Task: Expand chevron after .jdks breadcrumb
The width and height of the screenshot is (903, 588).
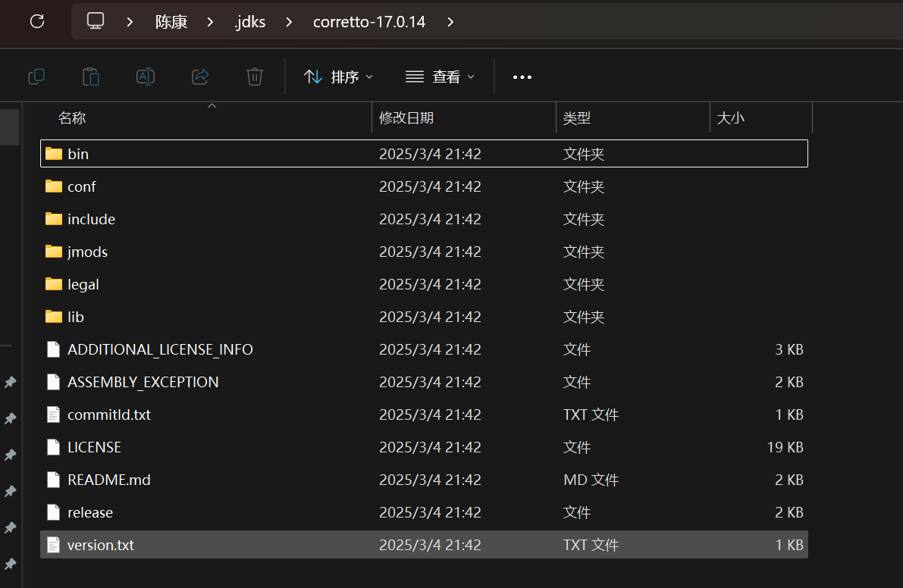Action: coord(289,22)
